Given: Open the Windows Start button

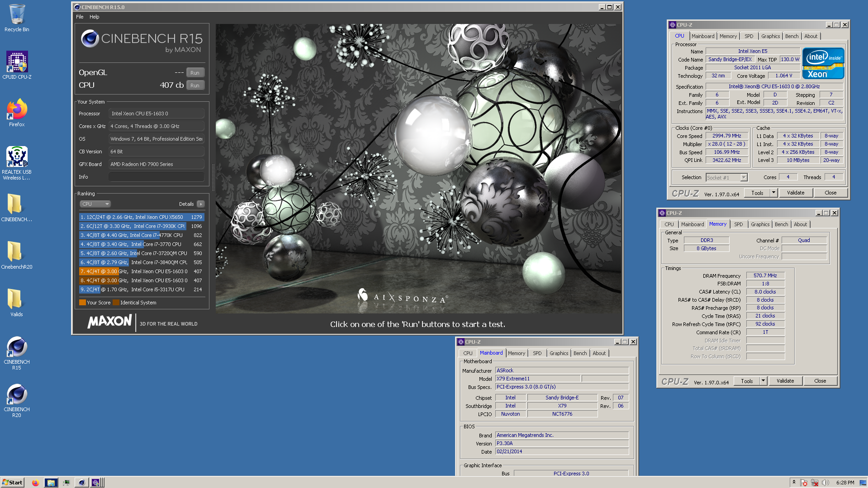Looking at the screenshot, I should 12,483.
